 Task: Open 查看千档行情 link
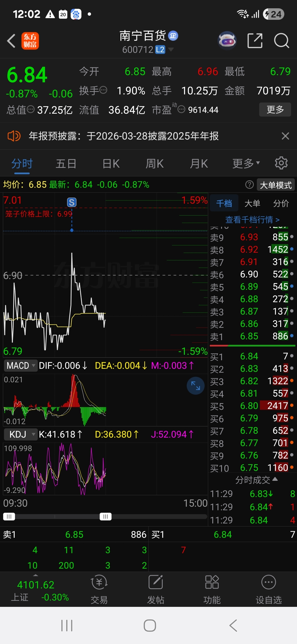click(x=252, y=220)
